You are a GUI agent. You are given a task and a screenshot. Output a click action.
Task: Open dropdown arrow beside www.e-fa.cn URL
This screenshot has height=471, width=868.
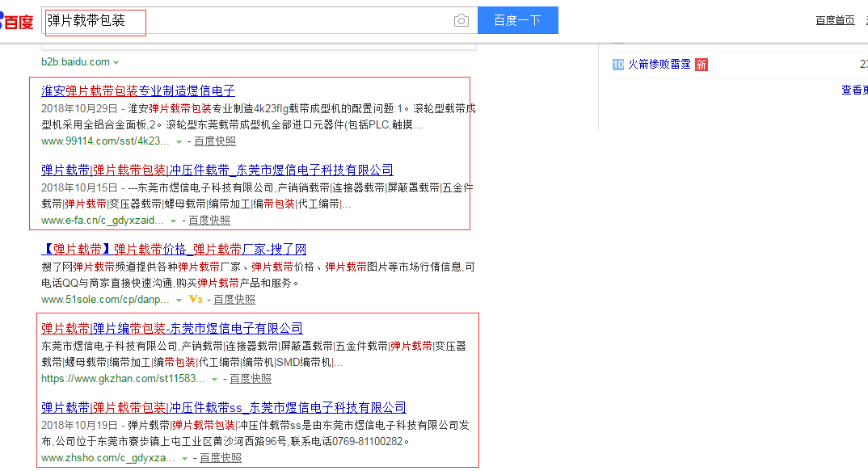click(173, 221)
